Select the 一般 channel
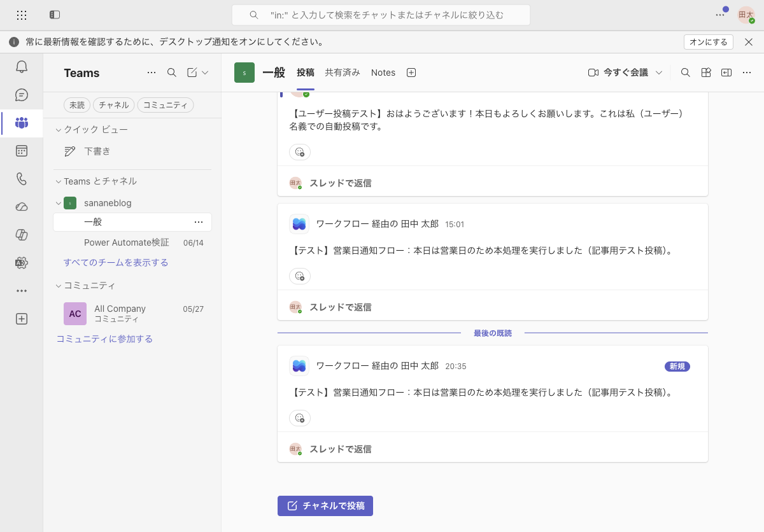The height and width of the screenshot is (532, 764). (132, 222)
